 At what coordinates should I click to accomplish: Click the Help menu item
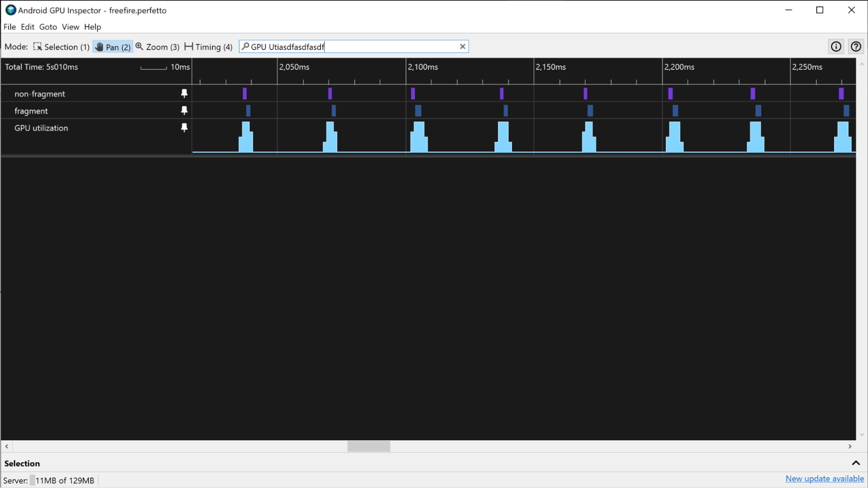92,26
